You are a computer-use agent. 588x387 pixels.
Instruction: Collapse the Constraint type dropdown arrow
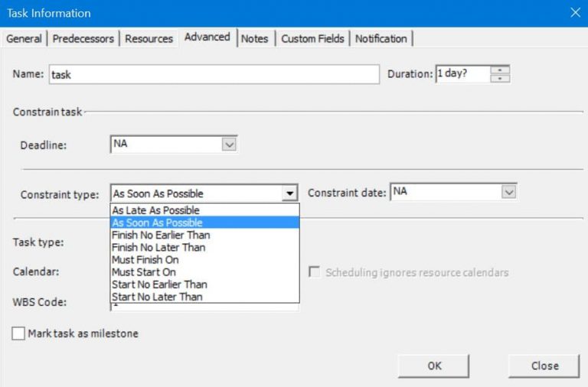[x=290, y=193]
